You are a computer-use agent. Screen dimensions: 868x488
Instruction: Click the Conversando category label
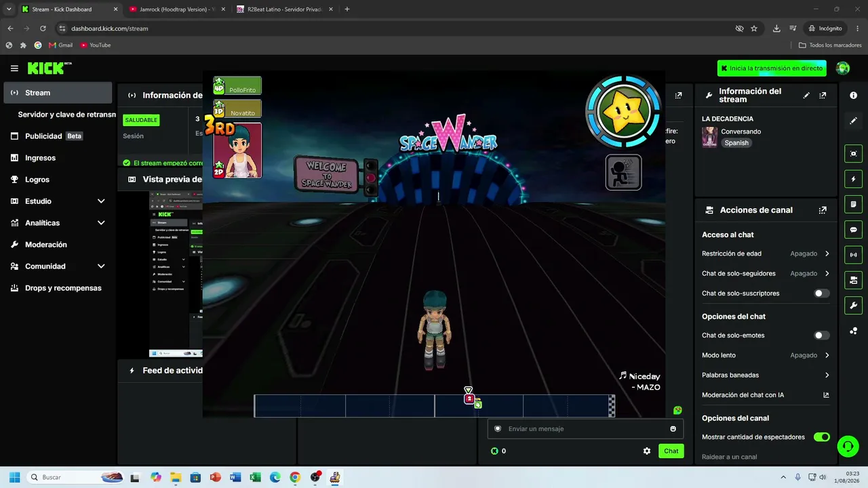tap(741, 131)
